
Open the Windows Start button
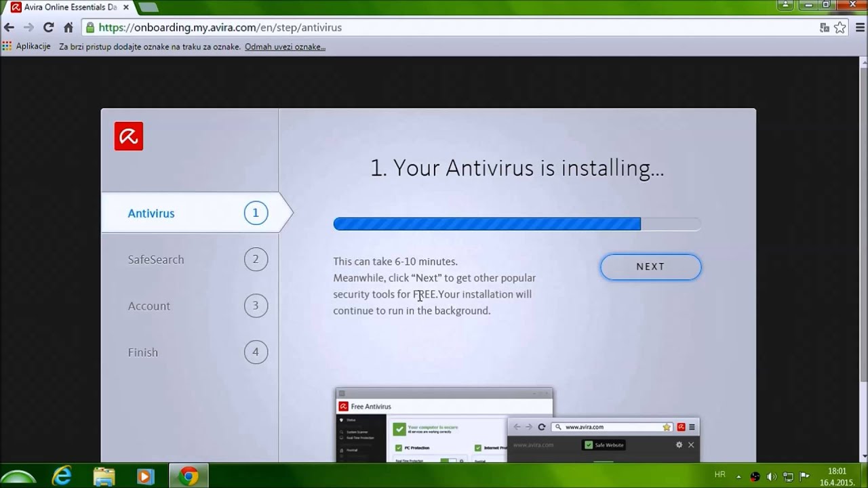pyautogui.click(x=19, y=476)
